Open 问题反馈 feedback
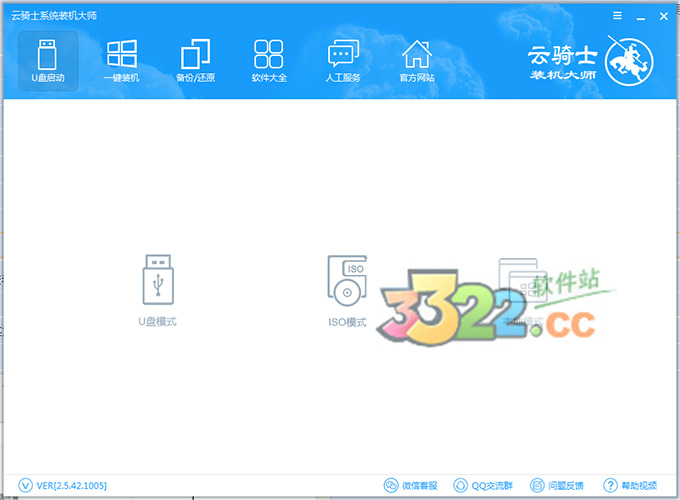Viewport: 680px width, 500px height. point(557,485)
